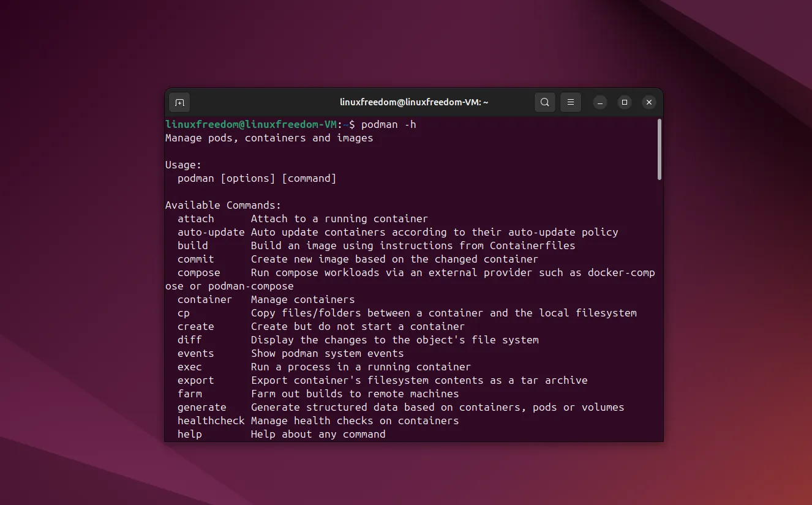Click the 'attach' command name
Screen dimensions: 812x505
(x=196, y=219)
